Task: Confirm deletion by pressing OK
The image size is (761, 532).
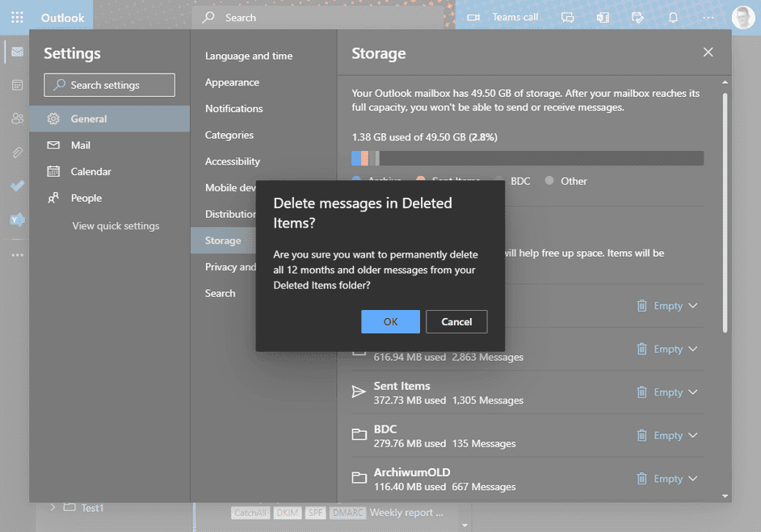Action: (x=390, y=321)
